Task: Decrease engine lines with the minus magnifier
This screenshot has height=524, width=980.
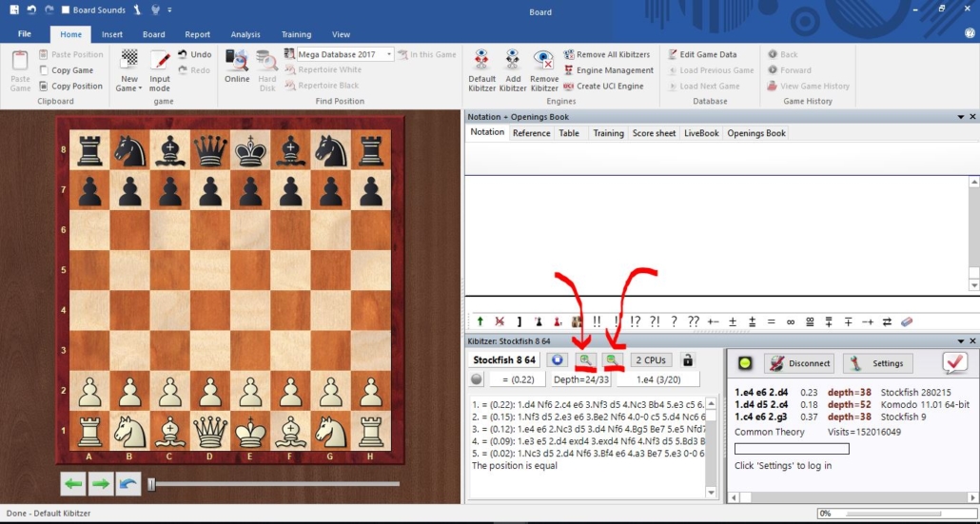Action: [613, 360]
